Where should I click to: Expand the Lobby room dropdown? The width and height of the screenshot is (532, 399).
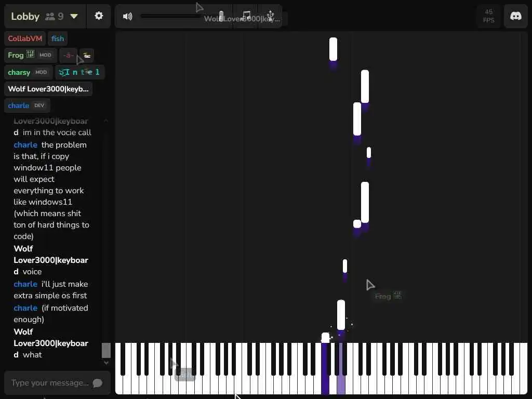[x=74, y=16]
